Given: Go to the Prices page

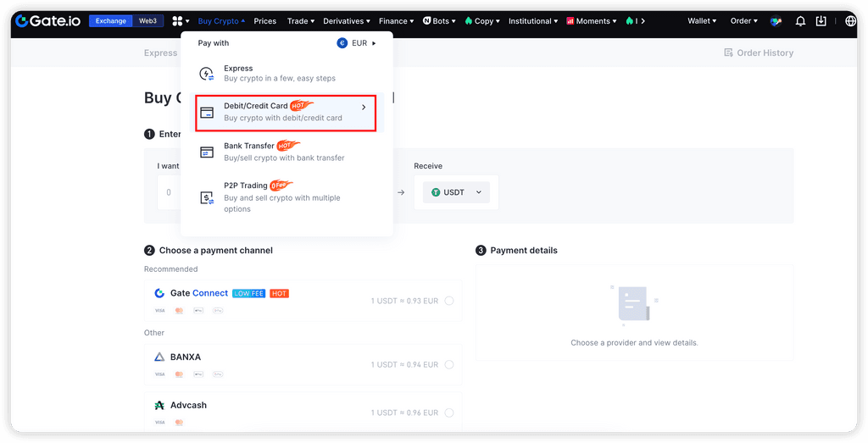Looking at the screenshot, I should pyautogui.click(x=264, y=21).
